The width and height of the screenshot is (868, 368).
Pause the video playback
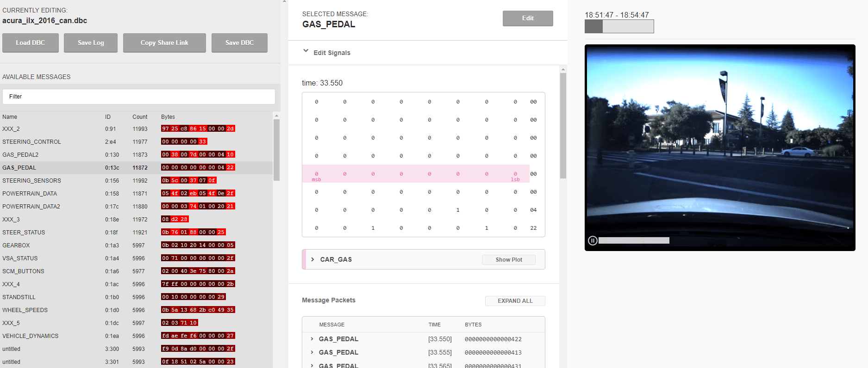point(592,240)
